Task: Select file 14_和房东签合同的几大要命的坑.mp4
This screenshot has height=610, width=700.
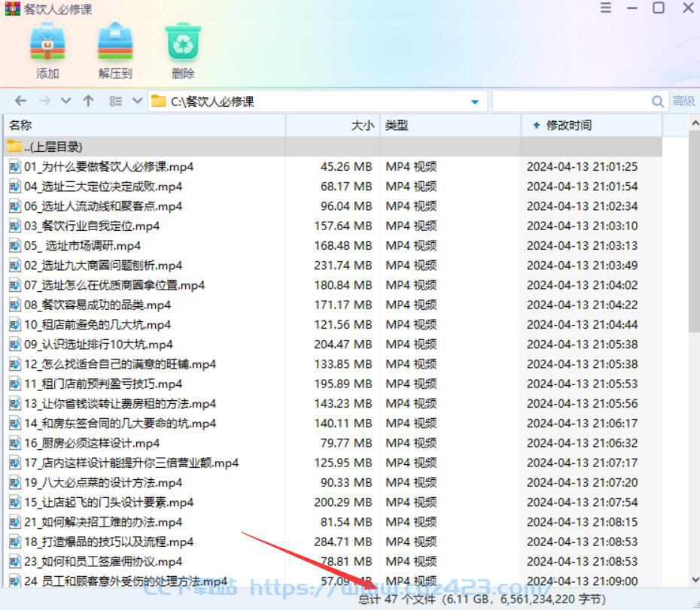Action: point(333,423)
